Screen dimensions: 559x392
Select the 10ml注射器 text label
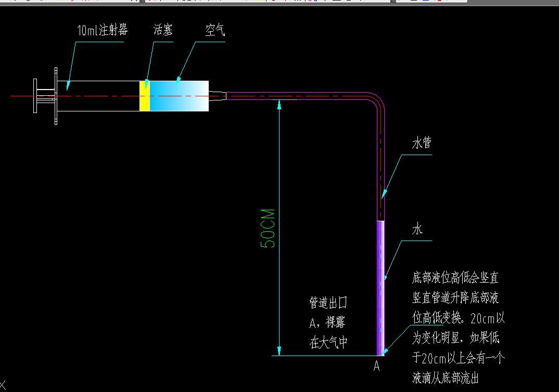[x=102, y=31]
